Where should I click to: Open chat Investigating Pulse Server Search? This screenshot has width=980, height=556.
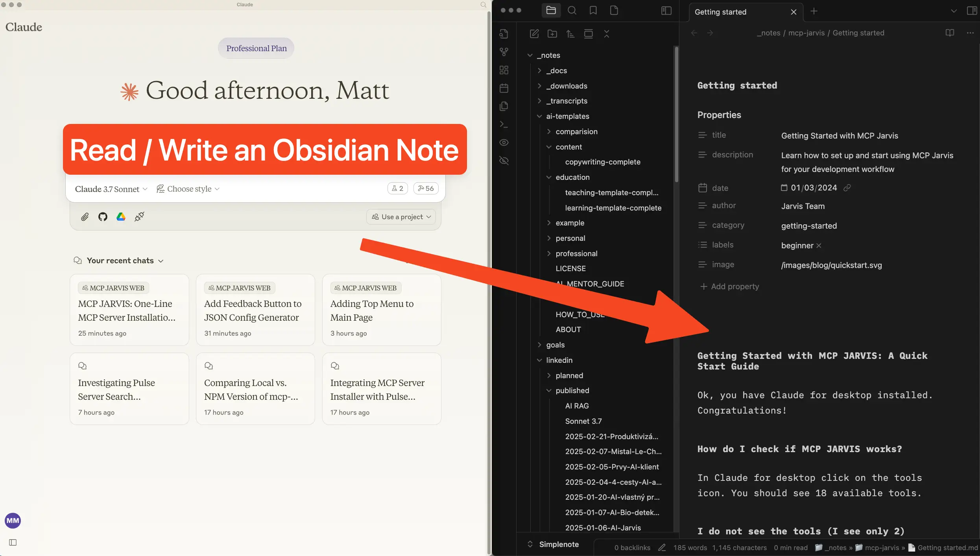pyautogui.click(x=129, y=389)
